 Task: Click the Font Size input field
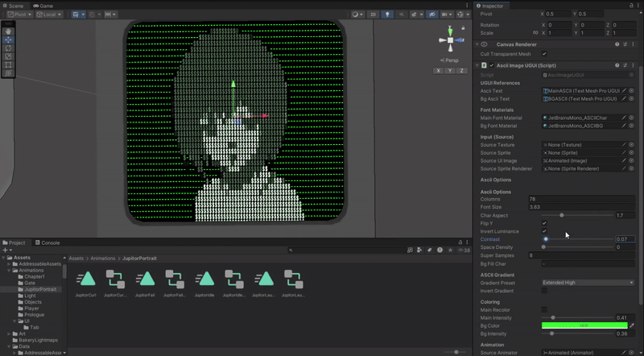581,207
